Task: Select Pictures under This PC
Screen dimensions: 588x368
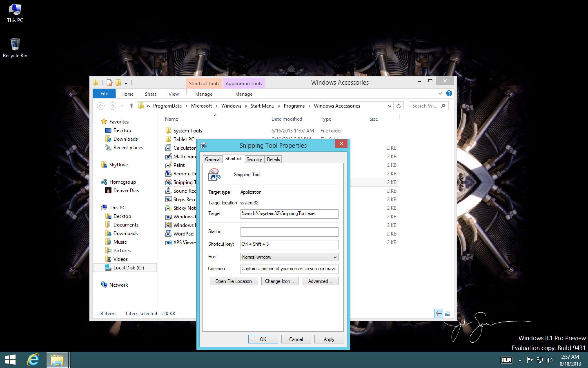Action: pos(118,250)
